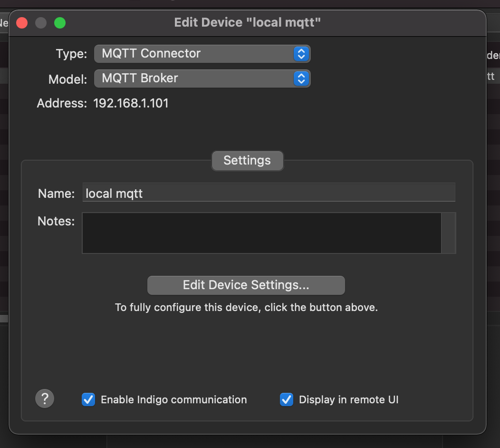Select the address text 192.168.1.101
Viewport: 500px width, 448px height.
[131, 103]
